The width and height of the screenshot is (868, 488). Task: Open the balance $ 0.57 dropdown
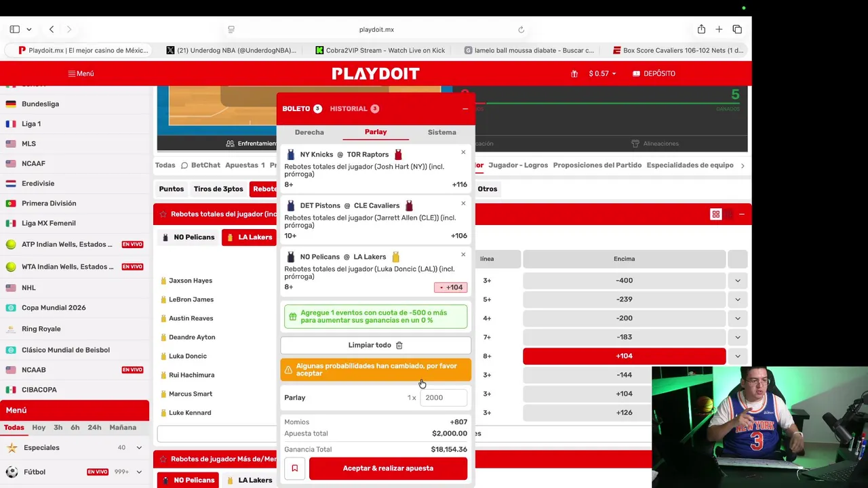click(x=602, y=73)
